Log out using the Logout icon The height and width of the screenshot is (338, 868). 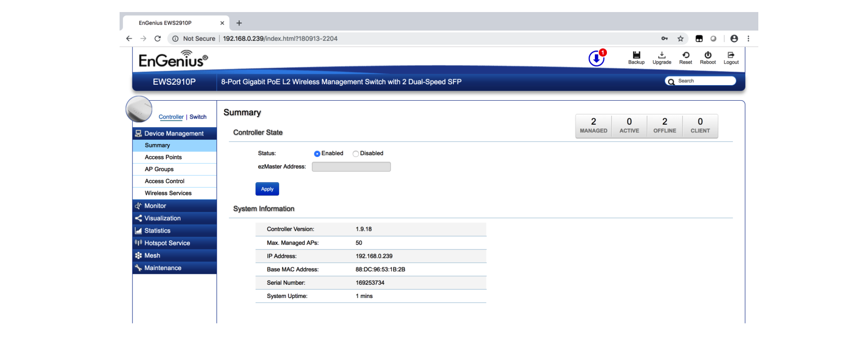coord(731,55)
